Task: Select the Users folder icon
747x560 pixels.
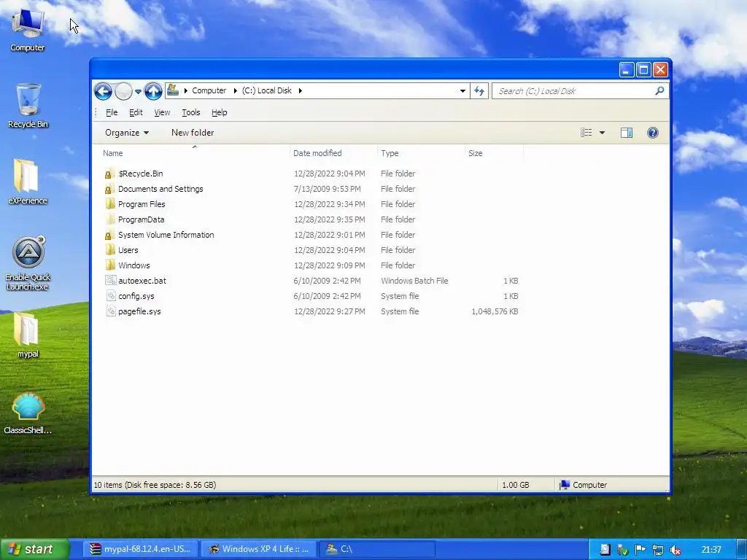Action: coord(110,250)
